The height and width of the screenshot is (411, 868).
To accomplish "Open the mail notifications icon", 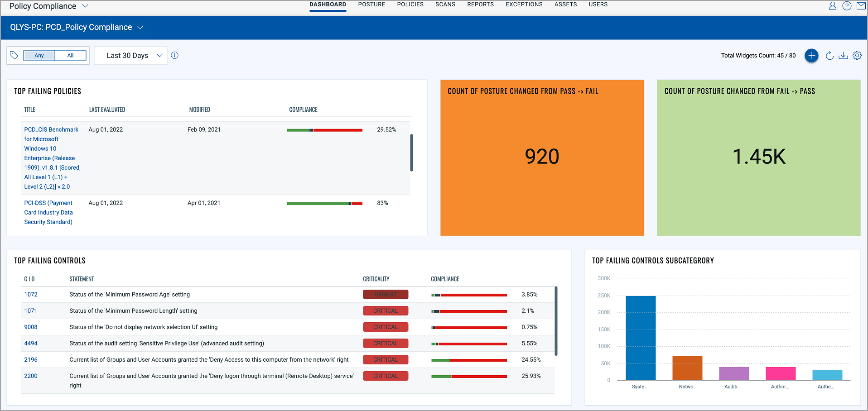I will coord(861,6).
